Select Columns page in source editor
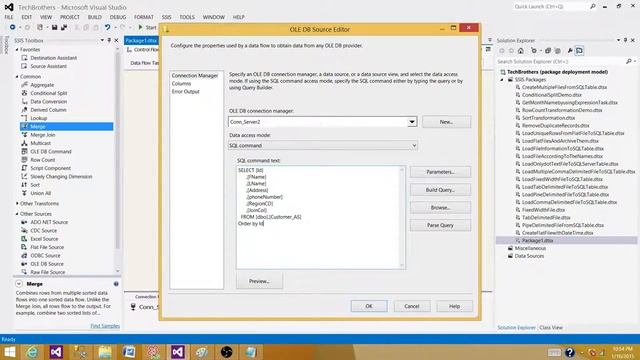Screen dimensions: 640x360 click(x=181, y=83)
